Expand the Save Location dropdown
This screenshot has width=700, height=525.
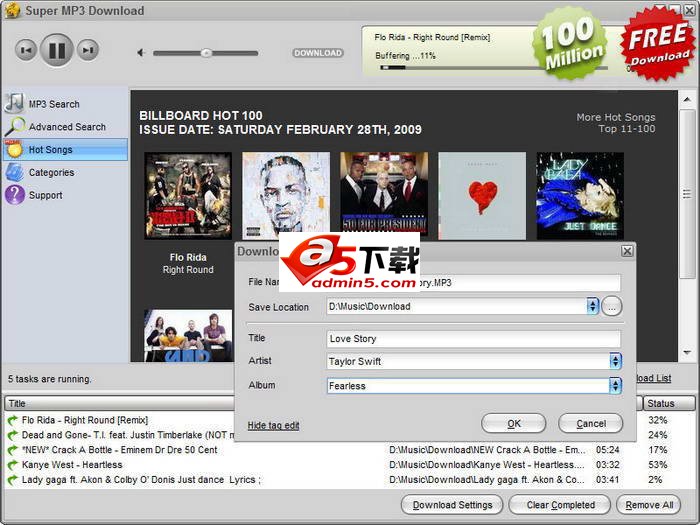tap(592, 306)
